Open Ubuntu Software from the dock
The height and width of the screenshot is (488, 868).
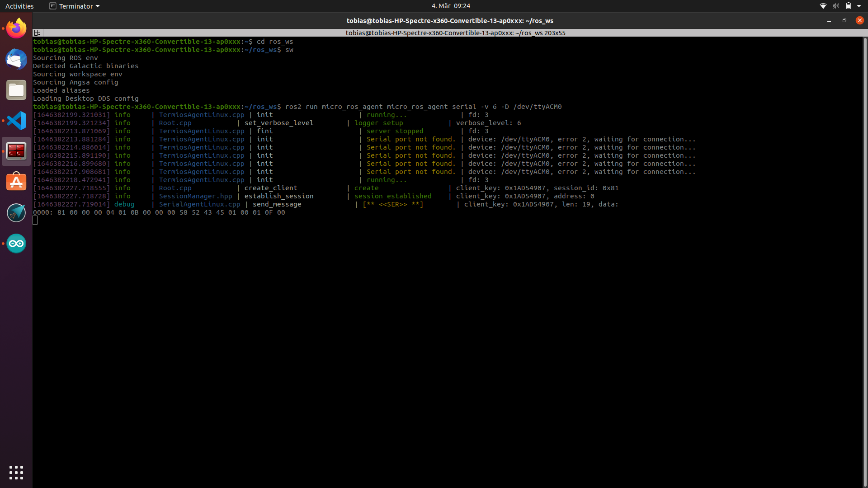point(16,182)
